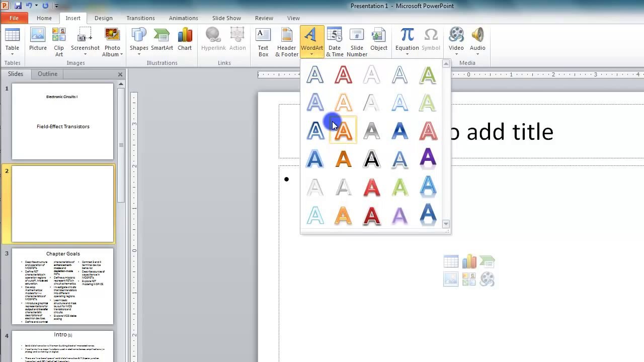
Task: Insert a Chart
Action: click(x=185, y=40)
